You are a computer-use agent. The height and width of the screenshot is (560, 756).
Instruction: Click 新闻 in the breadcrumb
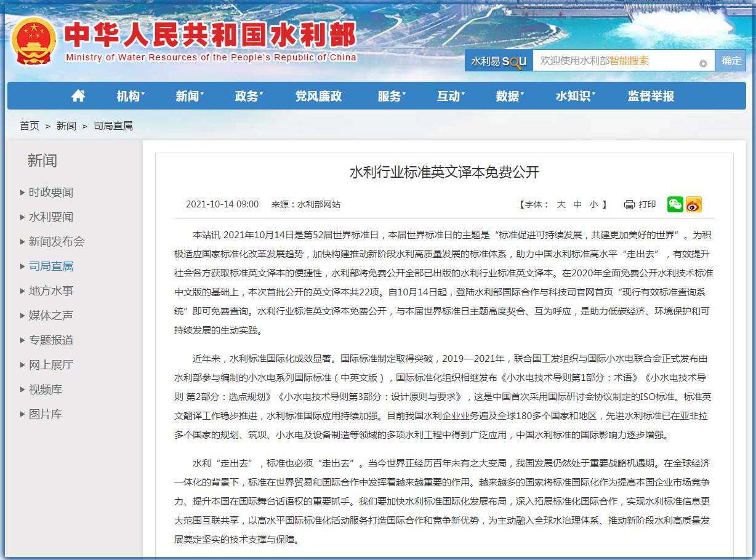tap(66, 126)
